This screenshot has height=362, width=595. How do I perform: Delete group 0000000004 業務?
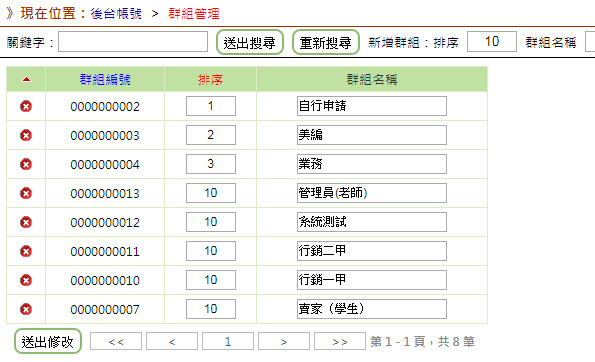point(26,164)
